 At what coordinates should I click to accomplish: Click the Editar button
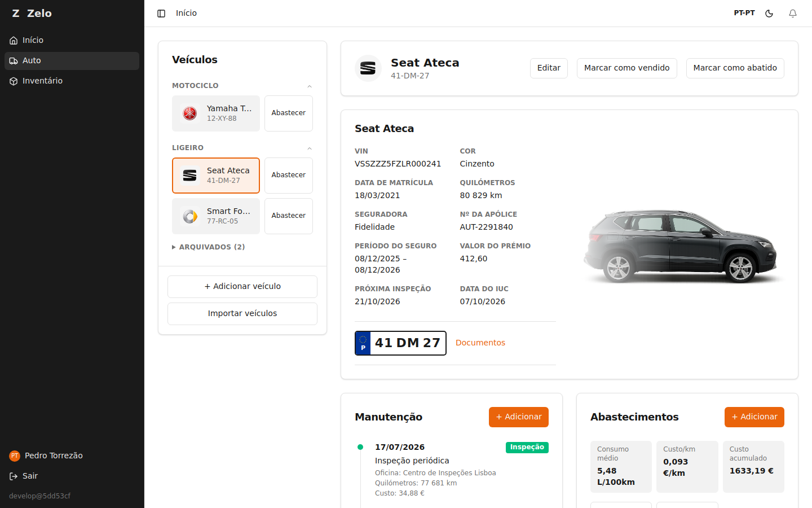[549, 68]
